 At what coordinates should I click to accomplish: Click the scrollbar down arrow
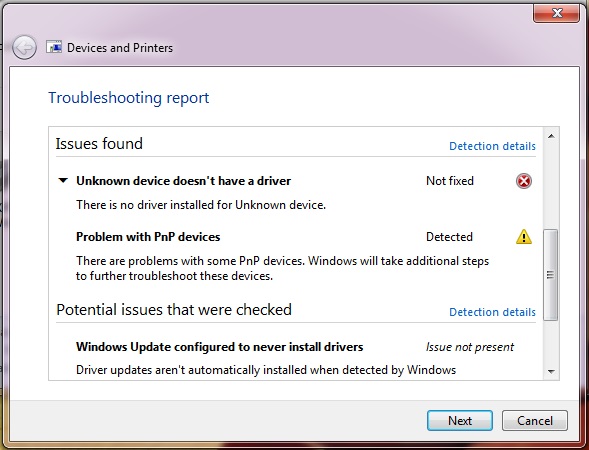[x=551, y=371]
